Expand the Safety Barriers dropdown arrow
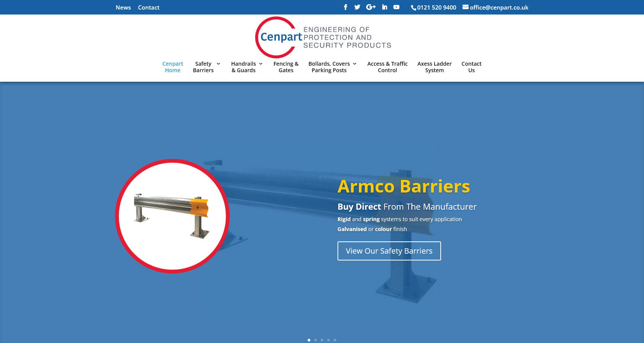The height and width of the screenshot is (343, 644). click(x=218, y=64)
